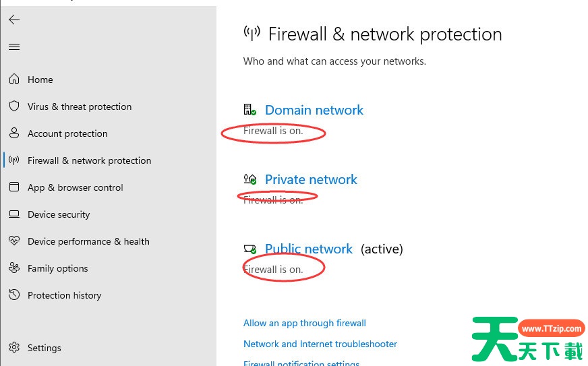Click the Device performance heart icon
The image size is (588, 366).
click(x=14, y=241)
